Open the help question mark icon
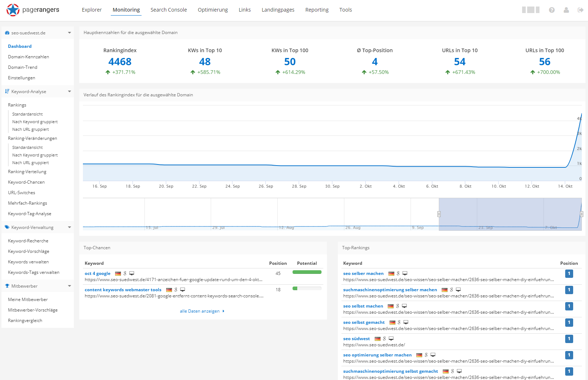 click(x=552, y=10)
